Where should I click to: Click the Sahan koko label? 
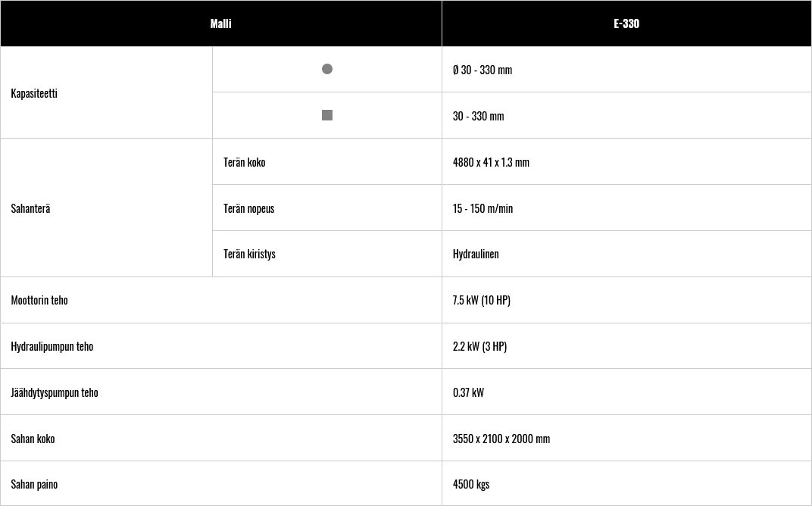[x=33, y=439]
